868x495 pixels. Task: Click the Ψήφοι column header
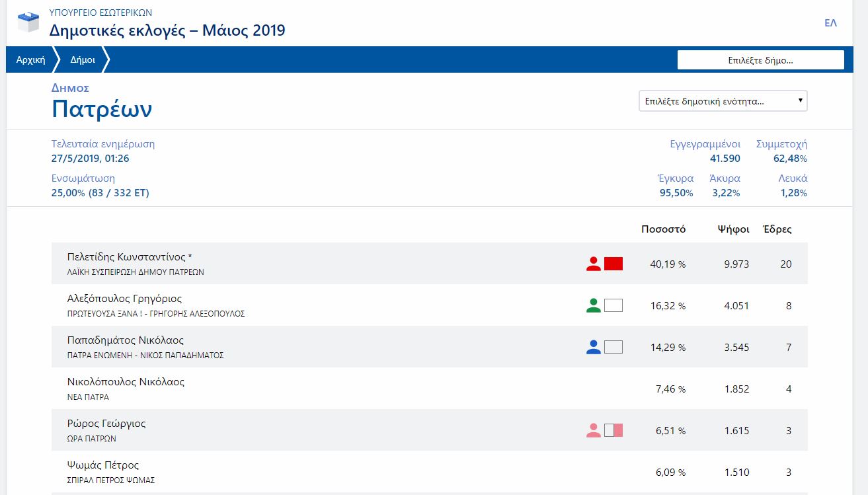click(x=733, y=229)
